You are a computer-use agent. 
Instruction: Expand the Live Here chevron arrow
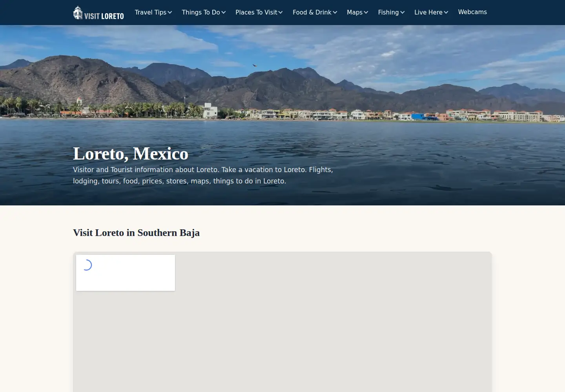[446, 13]
